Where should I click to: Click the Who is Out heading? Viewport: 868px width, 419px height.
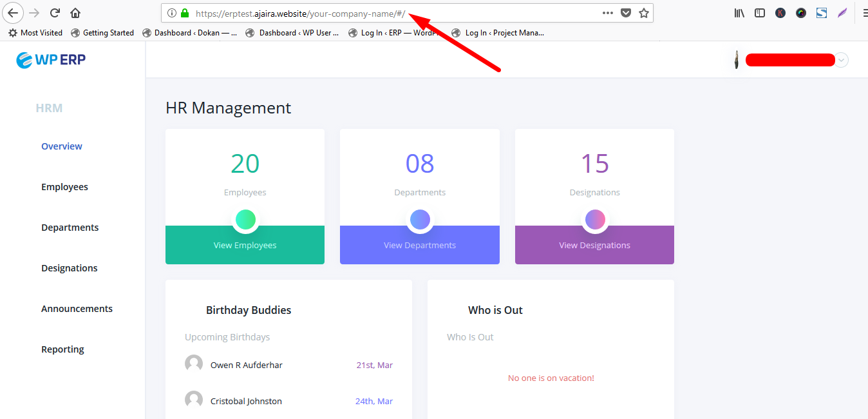tap(495, 310)
